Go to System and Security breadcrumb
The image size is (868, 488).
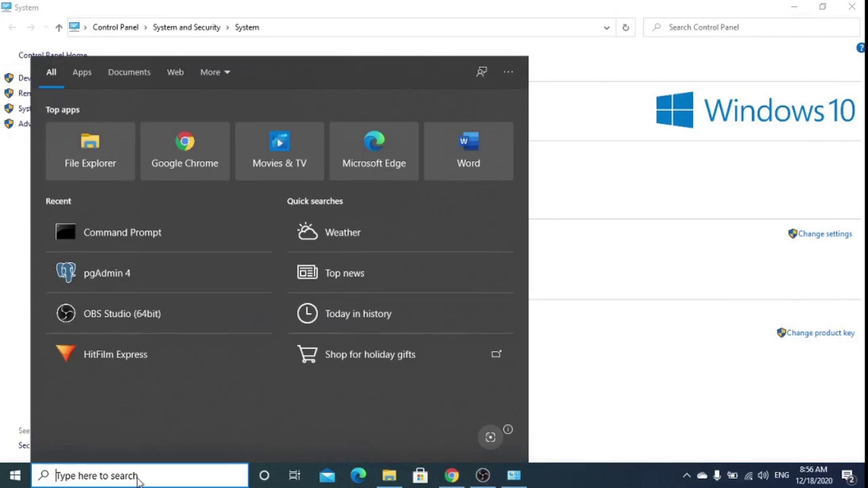point(186,28)
